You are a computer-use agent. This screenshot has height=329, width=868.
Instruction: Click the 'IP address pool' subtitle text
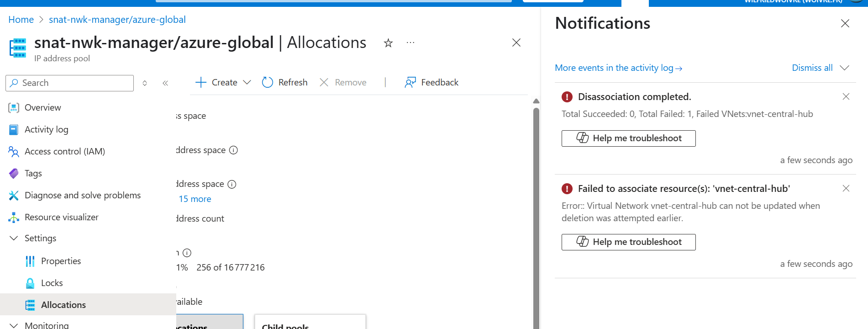(62, 58)
